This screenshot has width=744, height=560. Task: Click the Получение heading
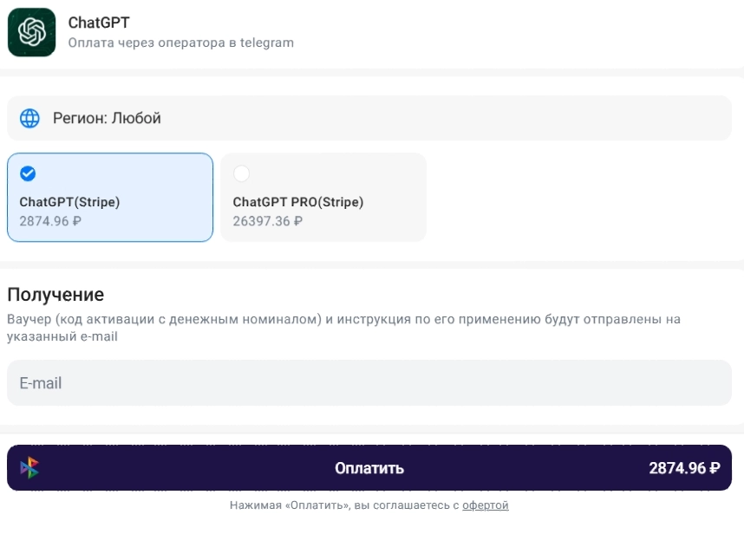[x=55, y=295]
